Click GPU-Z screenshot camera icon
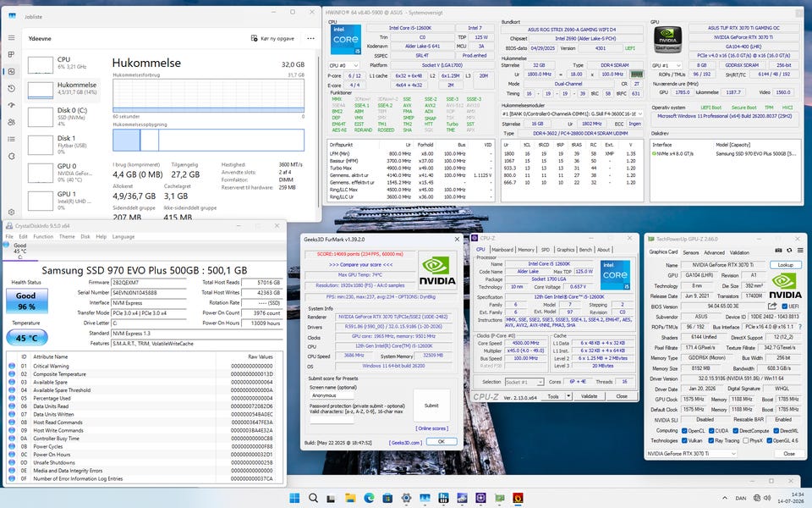This screenshot has width=812, height=508. (x=778, y=251)
